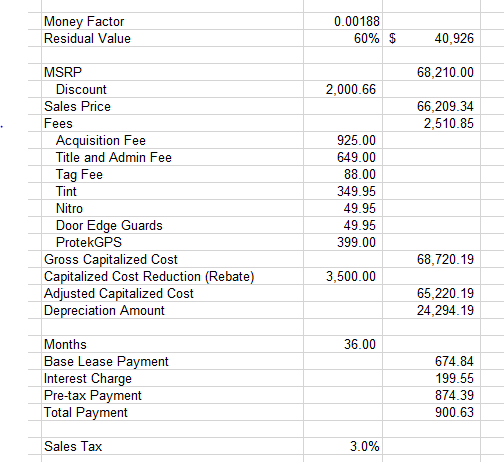The image size is (504, 462).
Task: Select the Discount amount 2,000.66 cell
Action: (x=343, y=89)
